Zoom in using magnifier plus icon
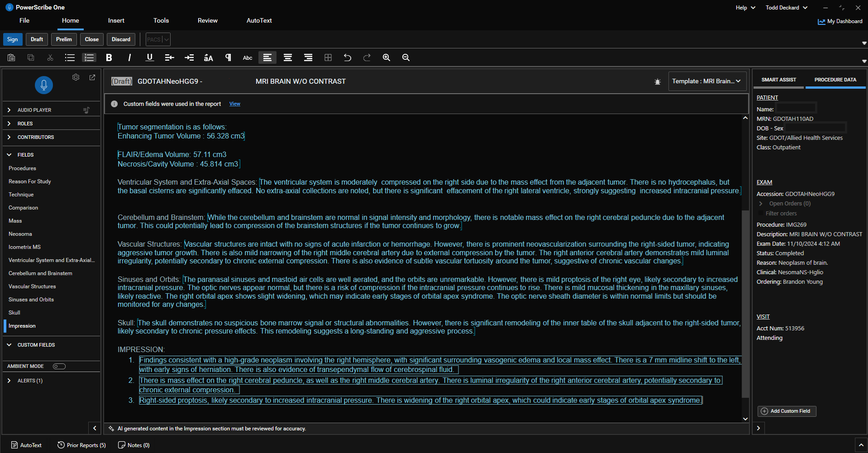Image resolution: width=868 pixels, height=453 pixels. [x=386, y=57]
